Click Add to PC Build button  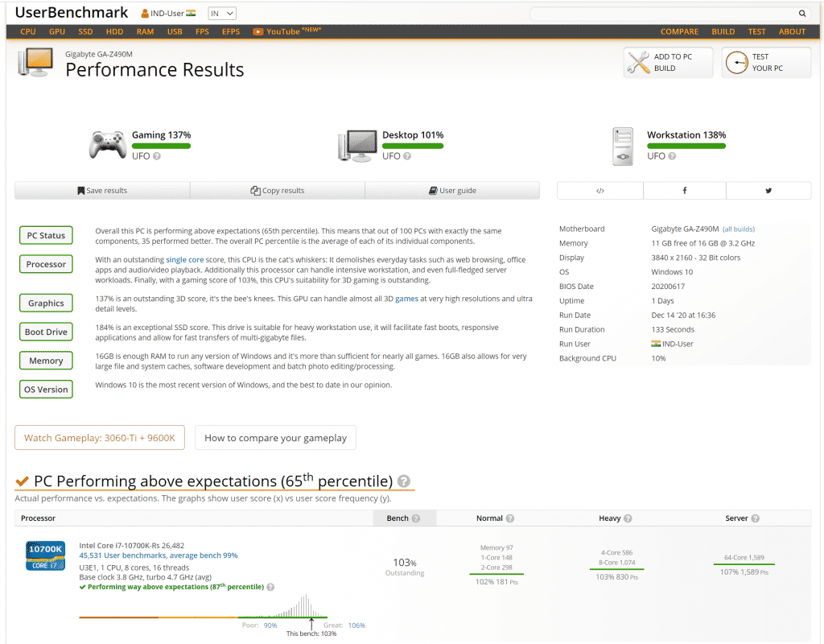[668, 63]
